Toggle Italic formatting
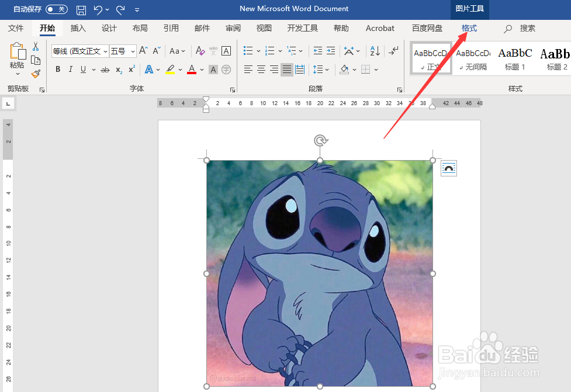 pos(71,69)
